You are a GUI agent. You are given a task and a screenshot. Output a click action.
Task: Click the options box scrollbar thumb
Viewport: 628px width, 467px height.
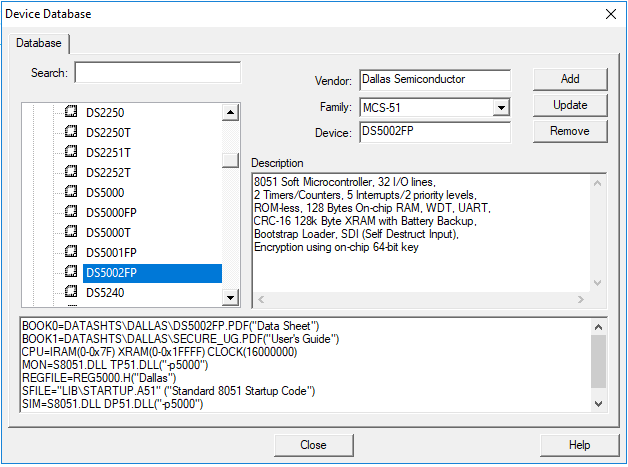tap(598, 362)
